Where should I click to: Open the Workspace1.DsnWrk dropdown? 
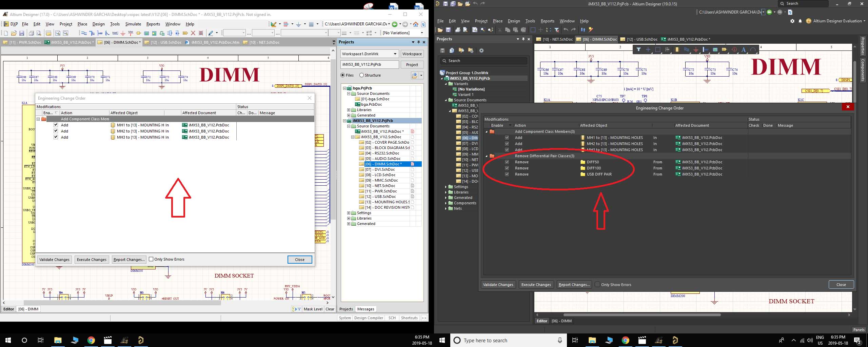tap(395, 54)
